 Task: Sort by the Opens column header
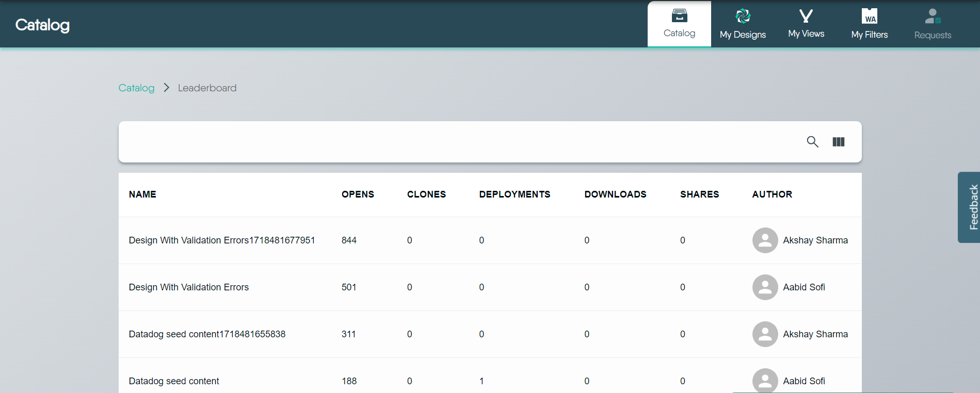[x=358, y=194]
